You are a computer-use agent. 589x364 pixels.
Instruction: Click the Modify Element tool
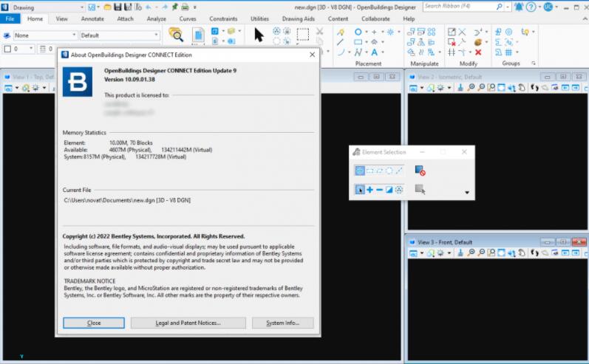(x=452, y=32)
